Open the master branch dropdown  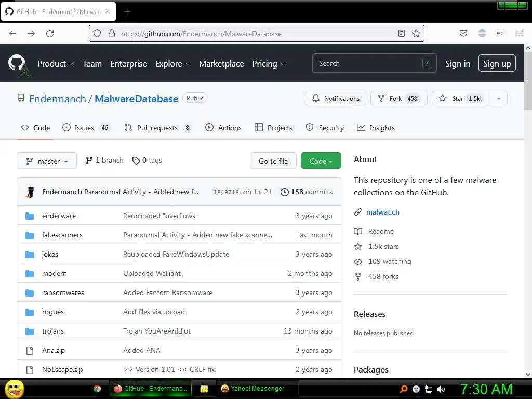(x=47, y=161)
